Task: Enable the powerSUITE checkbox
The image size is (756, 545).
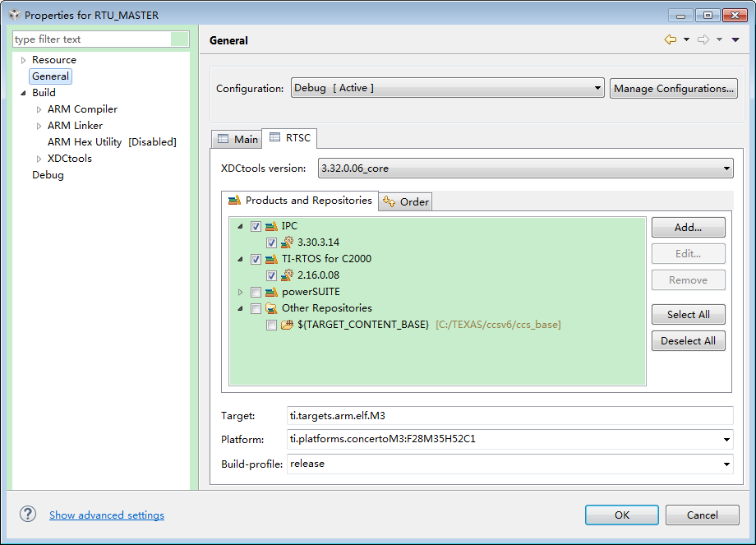Action: pyautogui.click(x=256, y=292)
